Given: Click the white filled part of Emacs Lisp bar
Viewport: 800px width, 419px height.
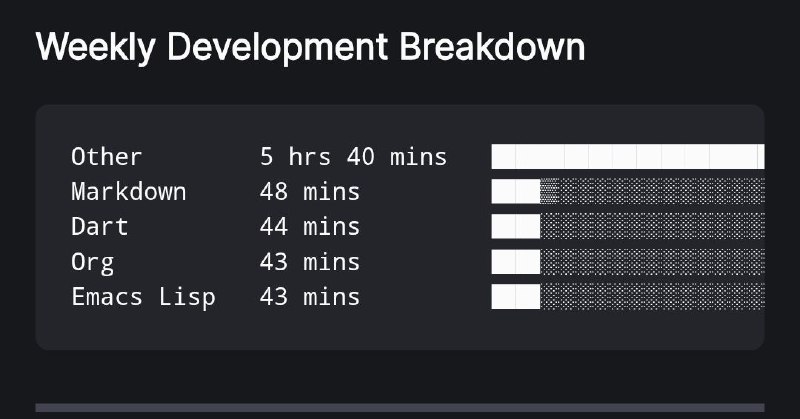Looking at the screenshot, I should tap(515, 297).
